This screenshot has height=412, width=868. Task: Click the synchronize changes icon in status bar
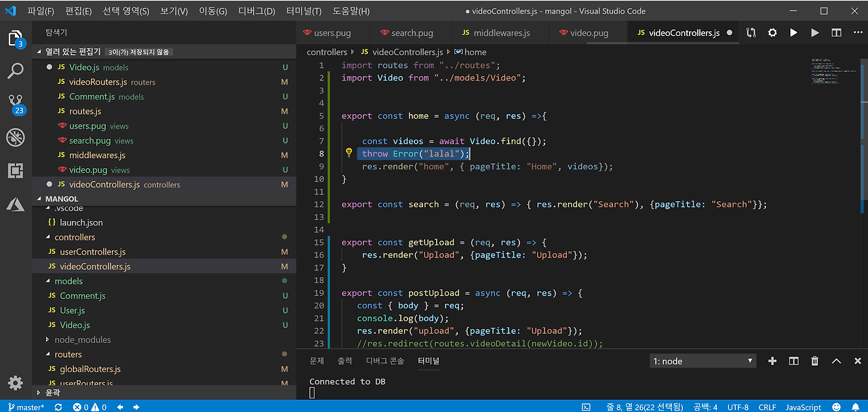pyautogui.click(x=58, y=407)
